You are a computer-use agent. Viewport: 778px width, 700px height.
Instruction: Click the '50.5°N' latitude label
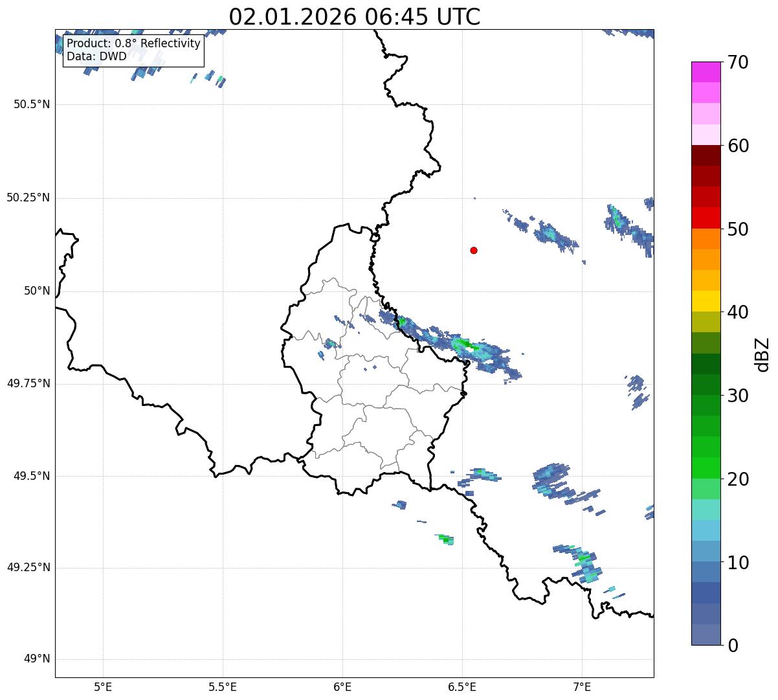point(32,104)
